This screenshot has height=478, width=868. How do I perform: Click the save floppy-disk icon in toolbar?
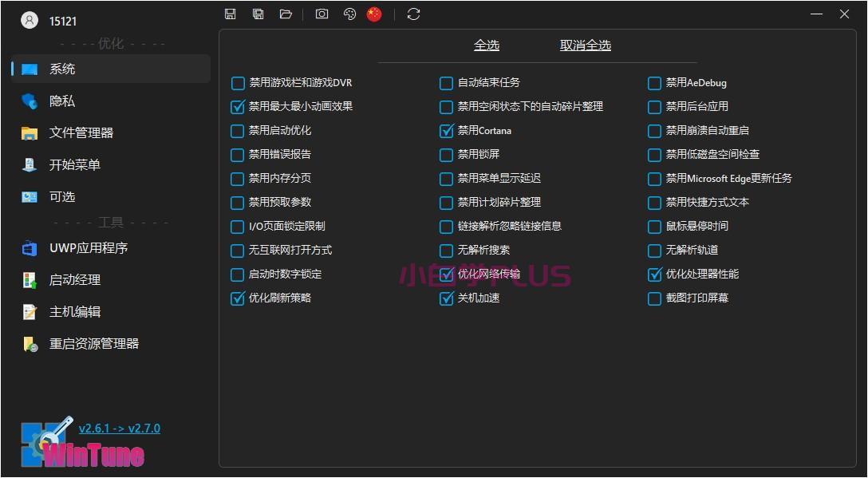(x=231, y=14)
